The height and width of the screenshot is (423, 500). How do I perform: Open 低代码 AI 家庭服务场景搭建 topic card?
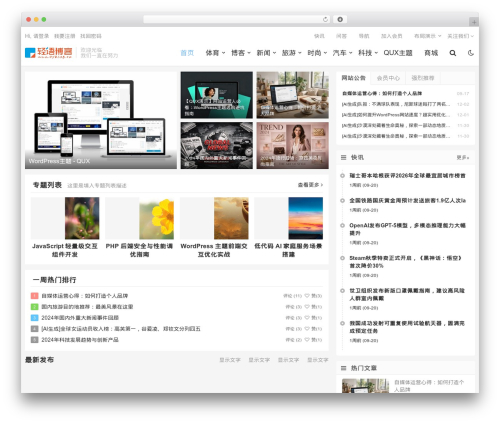click(x=288, y=227)
